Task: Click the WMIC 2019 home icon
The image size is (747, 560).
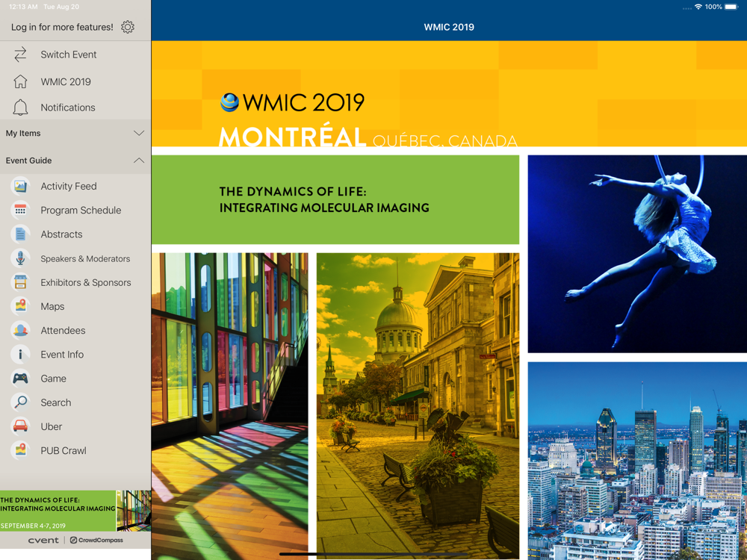Action: click(x=20, y=81)
